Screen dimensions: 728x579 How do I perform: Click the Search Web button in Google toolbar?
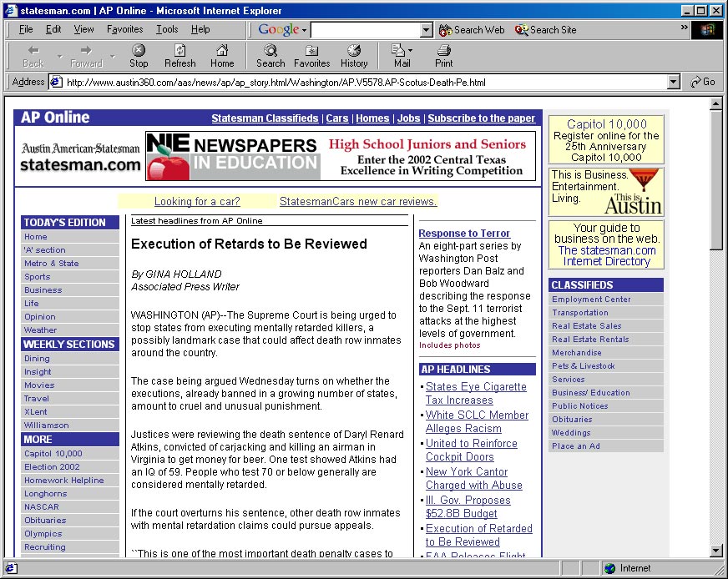(472, 29)
